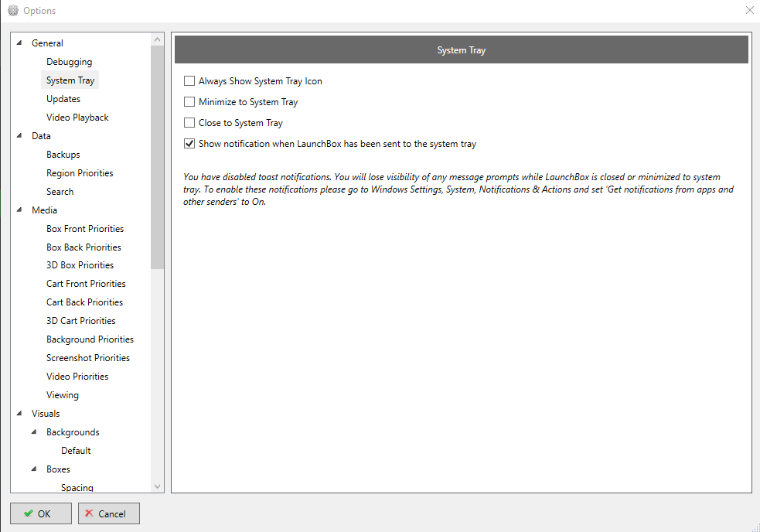This screenshot has width=760, height=532.
Task: Open the Updates settings page
Action: pos(63,99)
